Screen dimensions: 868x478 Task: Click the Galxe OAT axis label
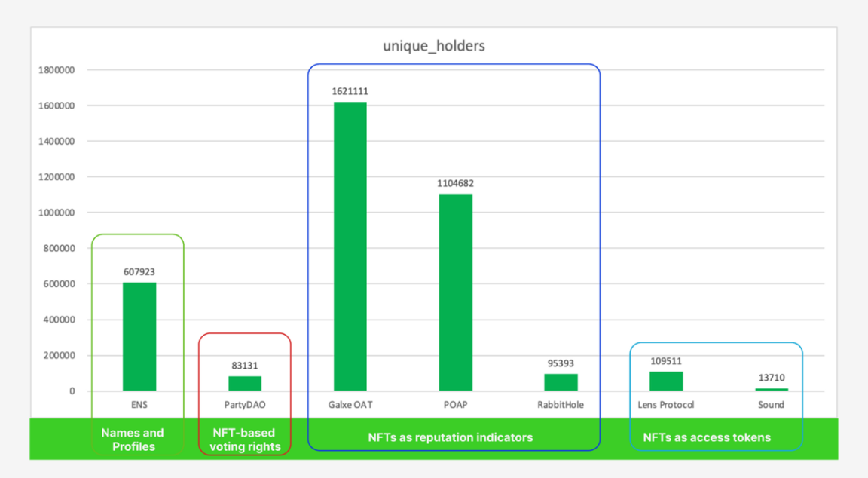pos(350,405)
